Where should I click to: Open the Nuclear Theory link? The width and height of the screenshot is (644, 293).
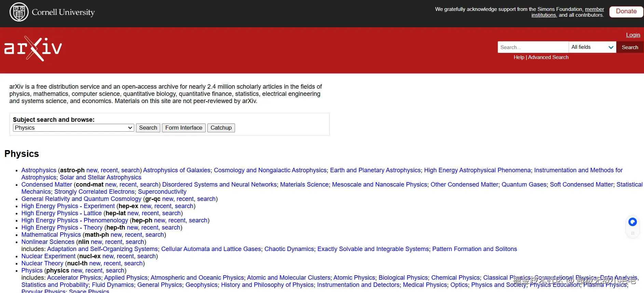point(42,263)
